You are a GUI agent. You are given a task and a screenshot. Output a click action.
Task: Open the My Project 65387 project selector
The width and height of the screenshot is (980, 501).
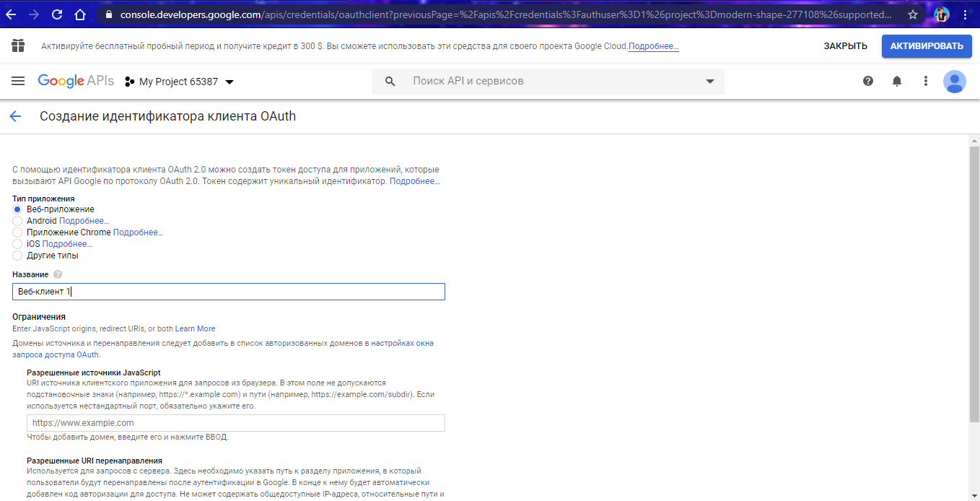(x=179, y=82)
